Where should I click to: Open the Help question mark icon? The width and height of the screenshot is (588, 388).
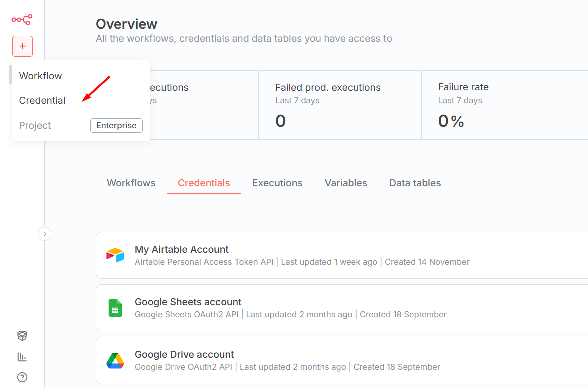tap(22, 377)
